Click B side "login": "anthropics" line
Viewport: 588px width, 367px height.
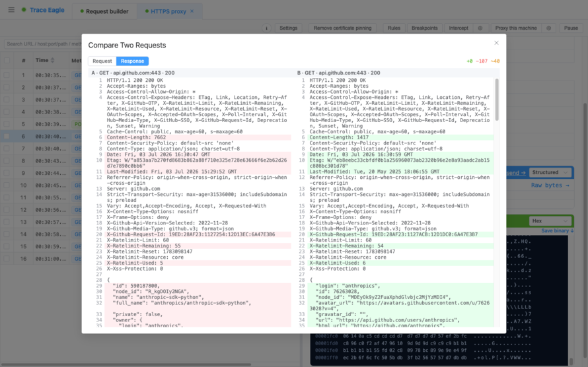(x=400, y=286)
